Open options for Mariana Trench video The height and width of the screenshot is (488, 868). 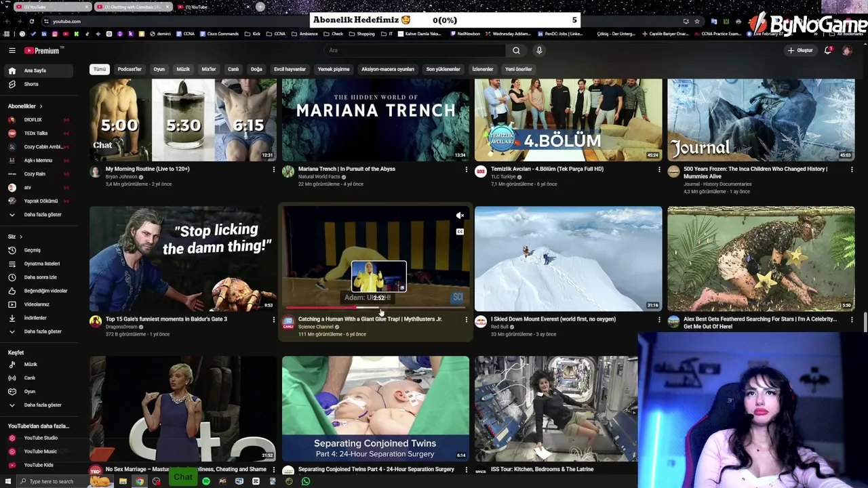(x=466, y=169)
